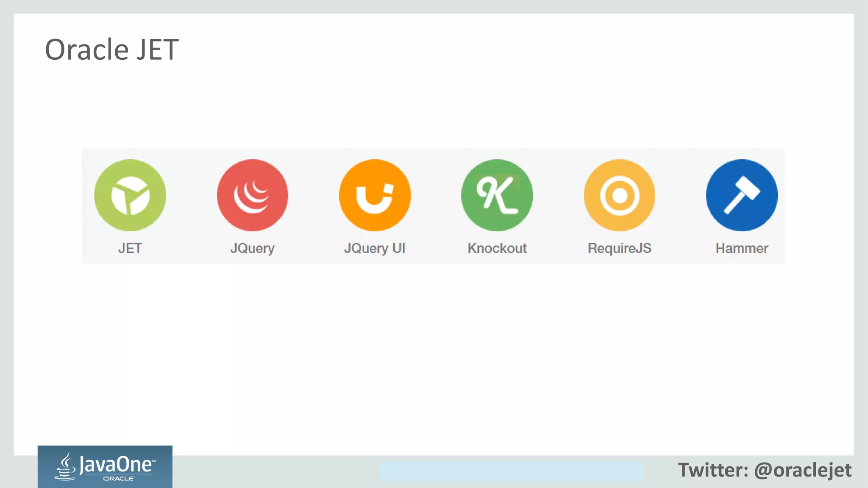Click the Java coffee cup emblem
Screen dimensions: 868x488
[x=65, y=466]
